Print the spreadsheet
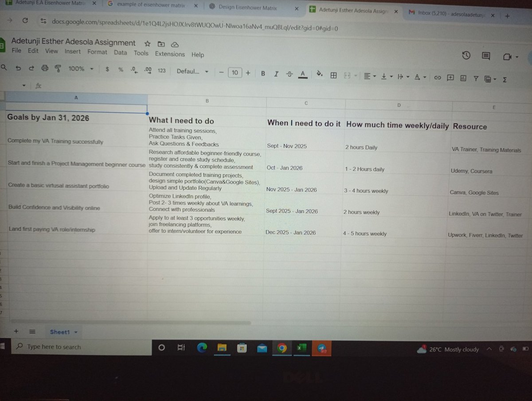 coord(44,68)
